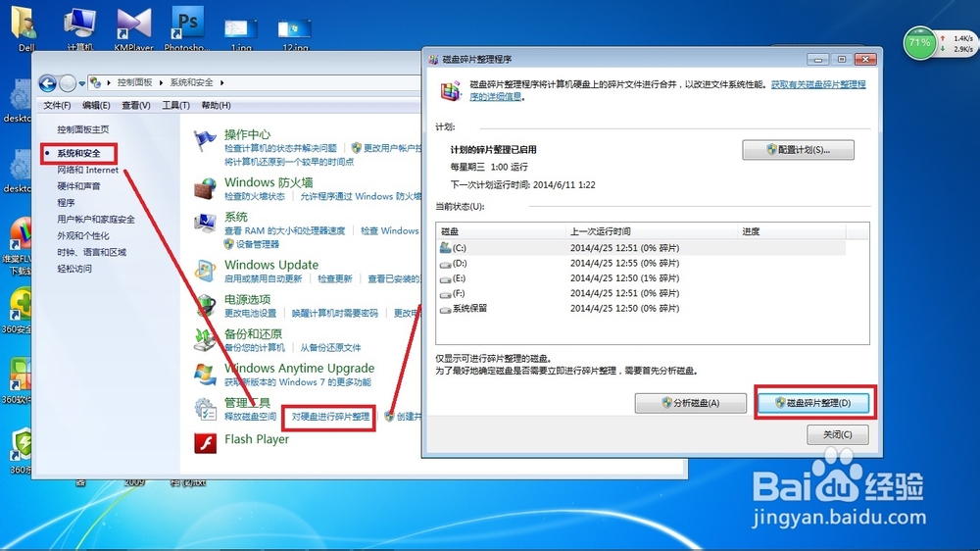
Task: Select the (F:) disk row
Action: pyautogui.click(x=642, y=293)
